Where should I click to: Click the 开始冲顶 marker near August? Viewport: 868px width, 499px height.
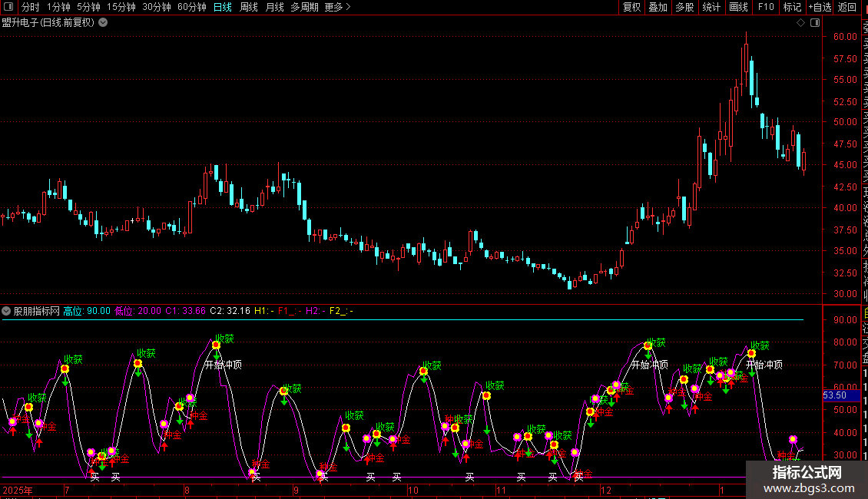tap(223, 365)
